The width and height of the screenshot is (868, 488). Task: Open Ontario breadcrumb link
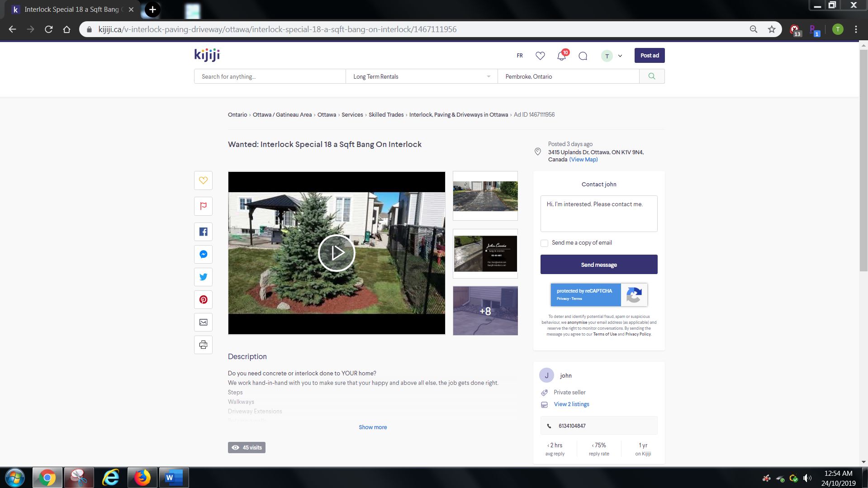(x=237, y=115)
